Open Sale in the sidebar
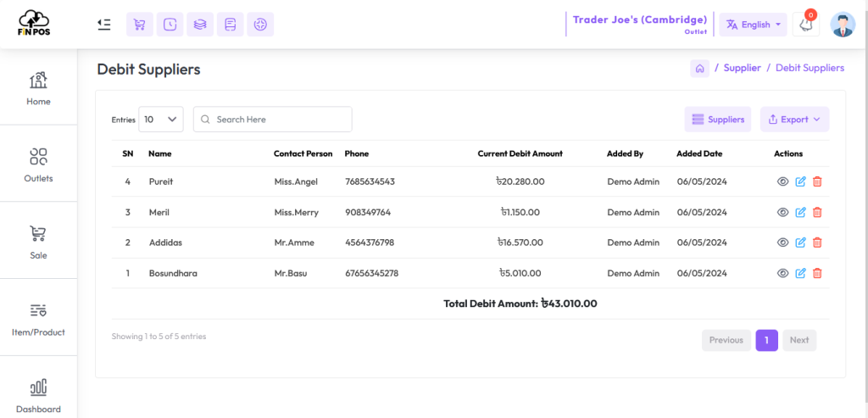This screenshot has width=868, height=418. pyautogui.click(x=38, y=242)
